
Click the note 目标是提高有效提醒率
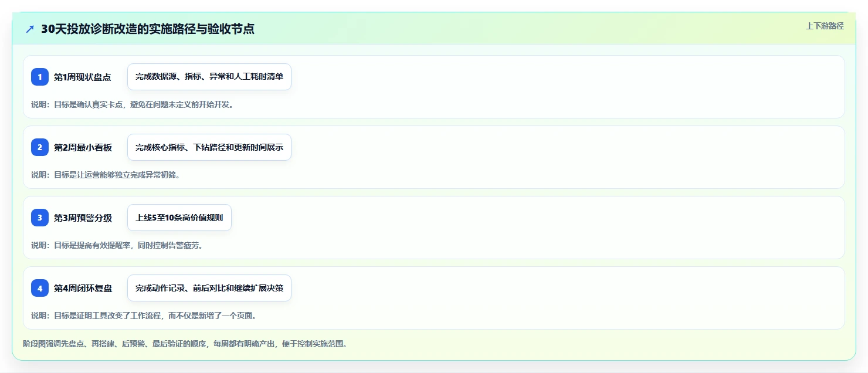tap(118, 245)
